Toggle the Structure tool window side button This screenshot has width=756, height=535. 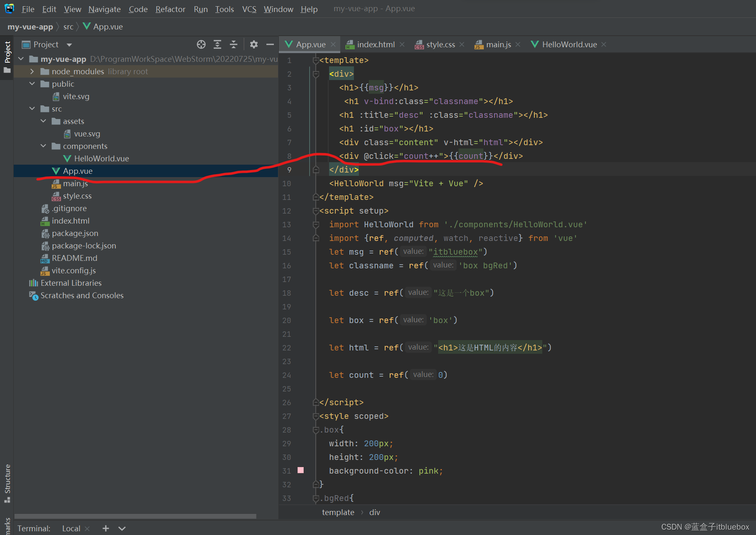[7, 483]
